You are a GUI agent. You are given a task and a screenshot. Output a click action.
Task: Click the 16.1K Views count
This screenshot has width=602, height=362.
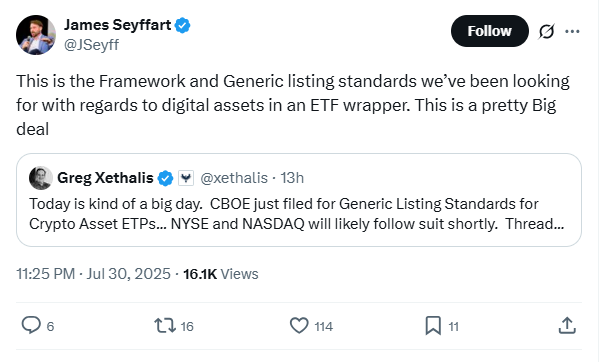click(x=221, y=274)
